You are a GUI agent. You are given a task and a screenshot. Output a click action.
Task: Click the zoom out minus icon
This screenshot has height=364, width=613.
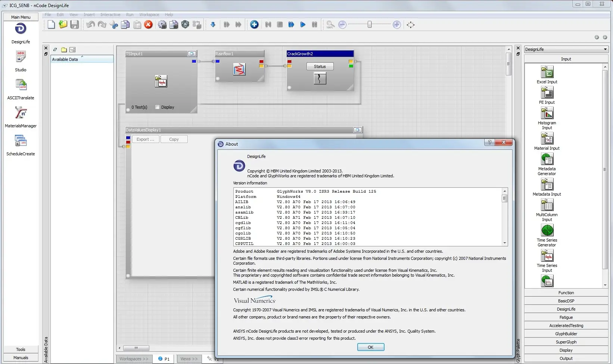342,25
